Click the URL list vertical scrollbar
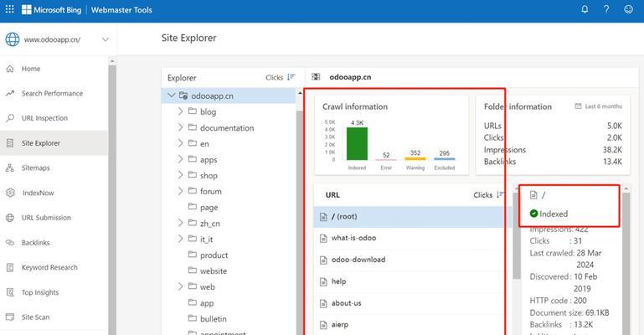644x335 pixels. coord(516,236)
